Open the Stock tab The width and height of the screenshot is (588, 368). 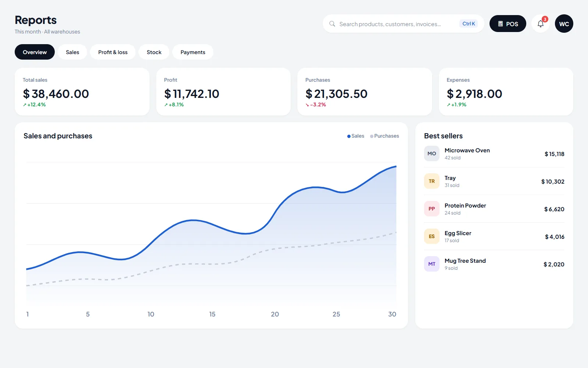tap(154, 52)
